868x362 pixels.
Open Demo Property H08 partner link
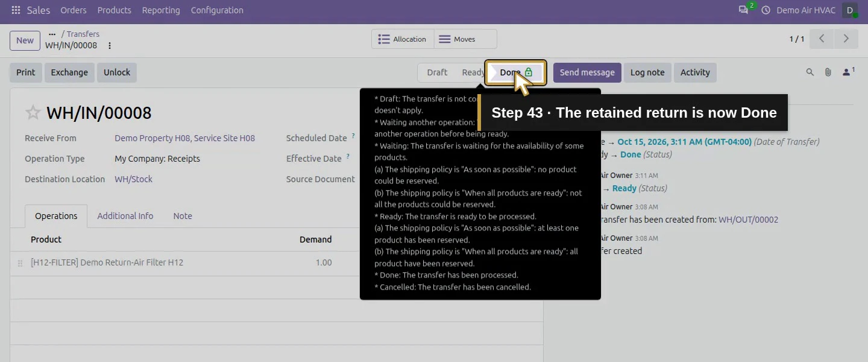184,138
